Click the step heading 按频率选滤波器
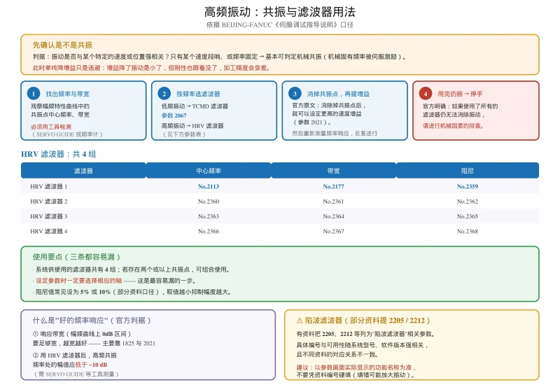 [198, 94]
